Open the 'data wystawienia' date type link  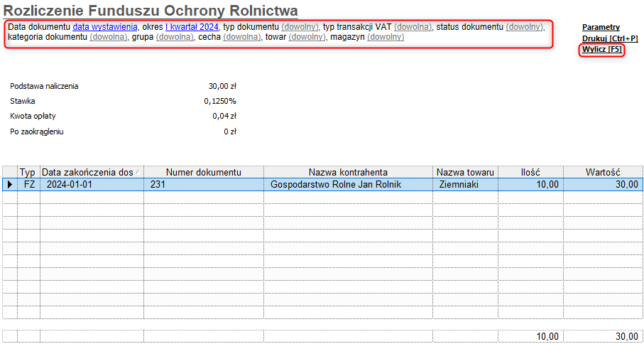click(105, 28)
